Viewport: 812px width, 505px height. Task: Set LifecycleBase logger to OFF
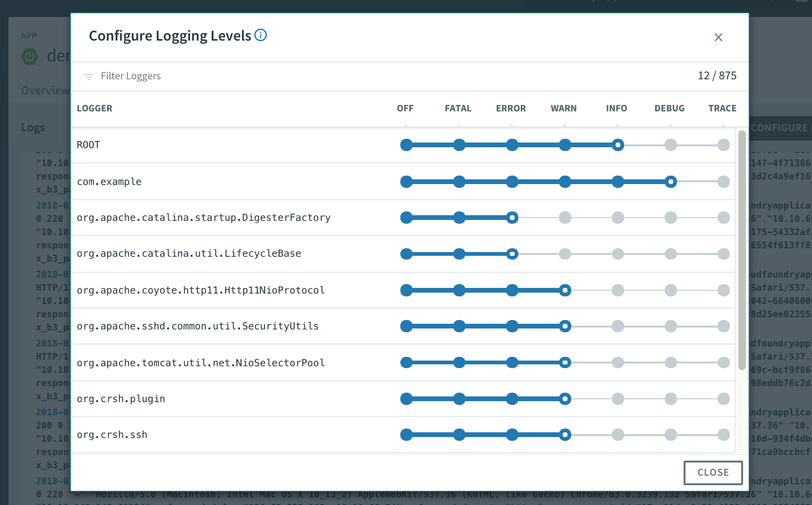coord(406,254)
